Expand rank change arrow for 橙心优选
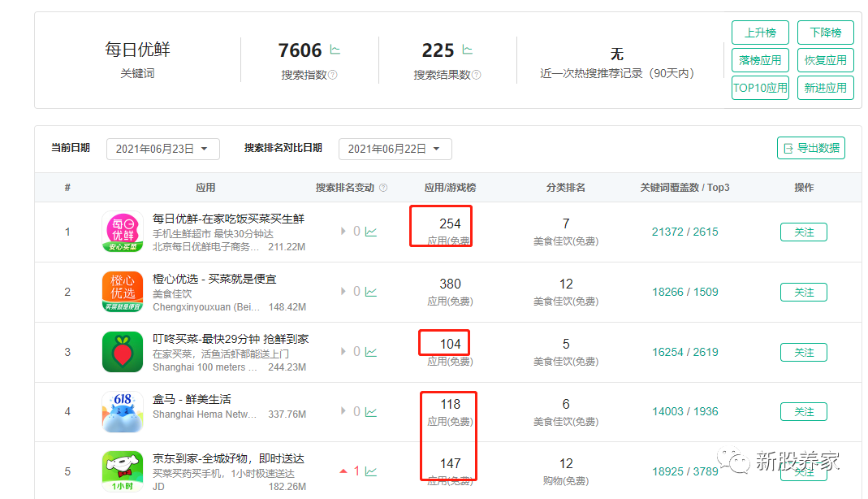 [343, 291]
